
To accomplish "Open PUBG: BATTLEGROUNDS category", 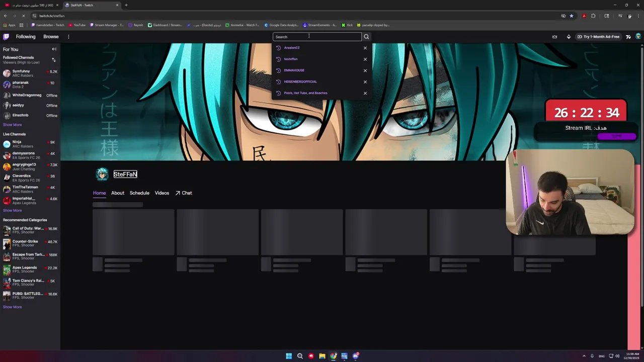I will [x=30, y=296].
